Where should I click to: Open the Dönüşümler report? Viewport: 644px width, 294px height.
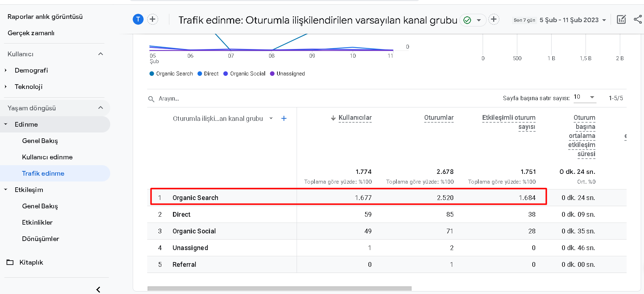[x=40, y=239]
